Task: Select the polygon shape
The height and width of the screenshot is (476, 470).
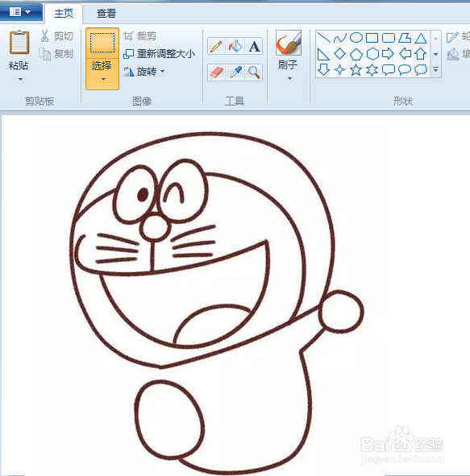Action: point(405,38)
